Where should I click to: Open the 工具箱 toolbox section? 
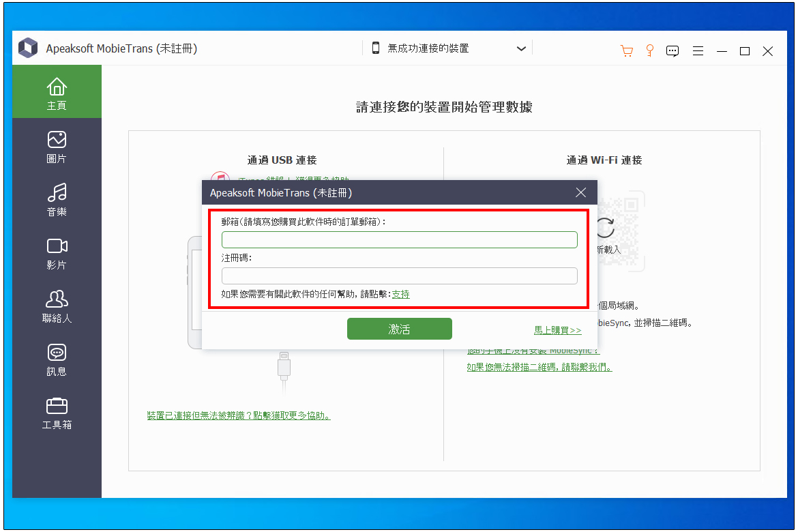(57, 413)
